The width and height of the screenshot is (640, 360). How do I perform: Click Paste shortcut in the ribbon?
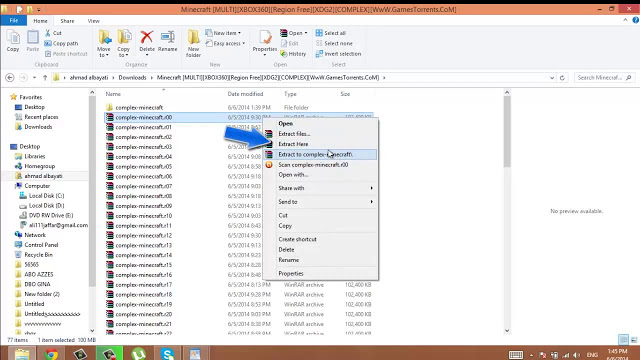(x=66, y=54)
